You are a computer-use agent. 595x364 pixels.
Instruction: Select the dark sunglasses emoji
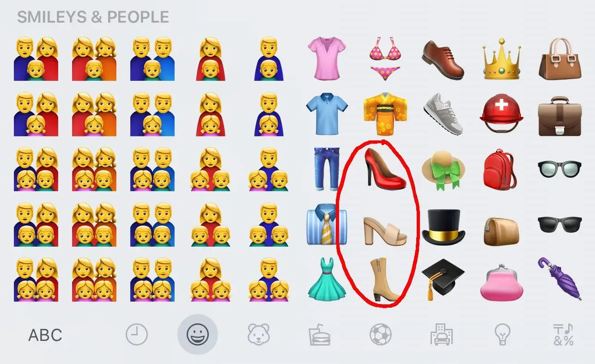click(x=559, y=224)
